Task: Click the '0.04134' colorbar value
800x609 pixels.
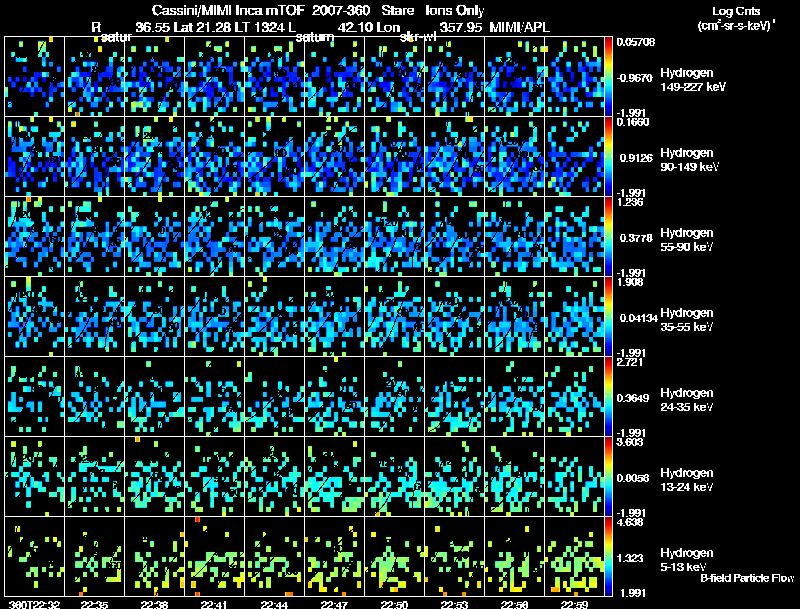Action: click(639, 318)
